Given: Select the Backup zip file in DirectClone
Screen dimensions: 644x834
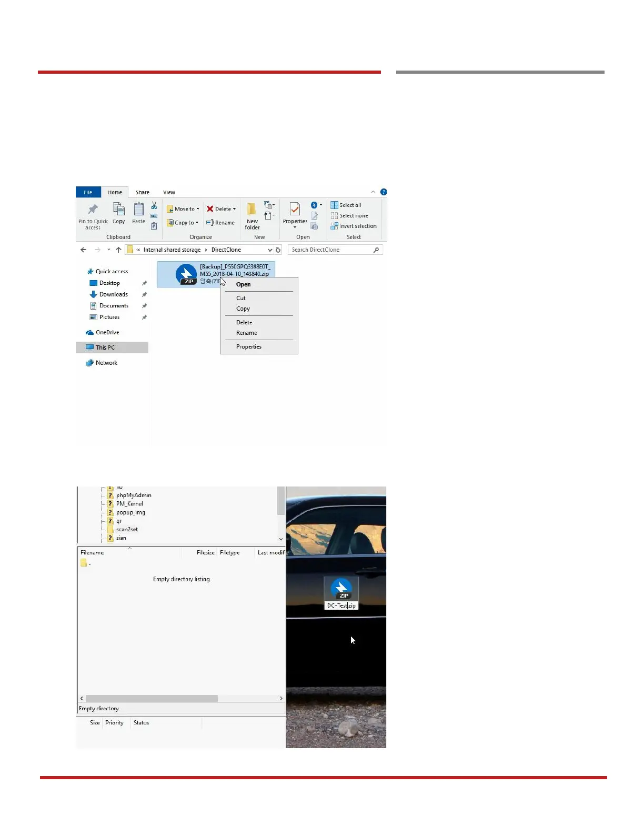Looking at the screenshot, I should (x=216, y=274).
